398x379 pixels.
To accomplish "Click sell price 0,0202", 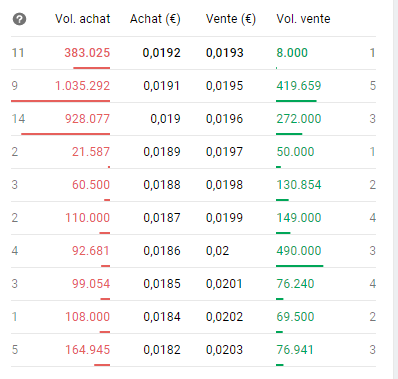I will point(225,317).
